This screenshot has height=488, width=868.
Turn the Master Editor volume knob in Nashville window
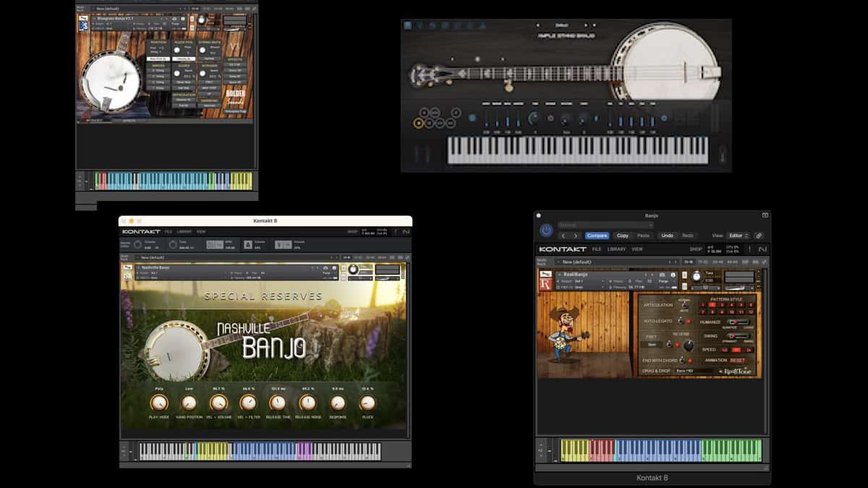tap(137, 244)
